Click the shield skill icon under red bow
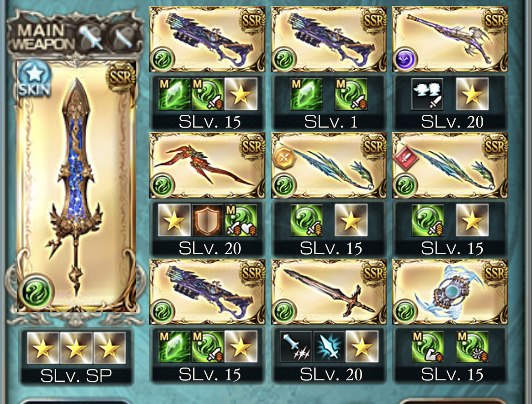532x404 pixels. [x=207, y=220]
